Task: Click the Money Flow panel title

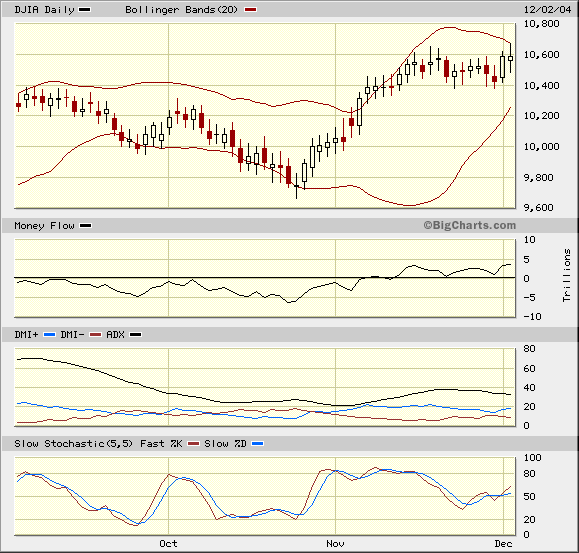Action: 44,226
